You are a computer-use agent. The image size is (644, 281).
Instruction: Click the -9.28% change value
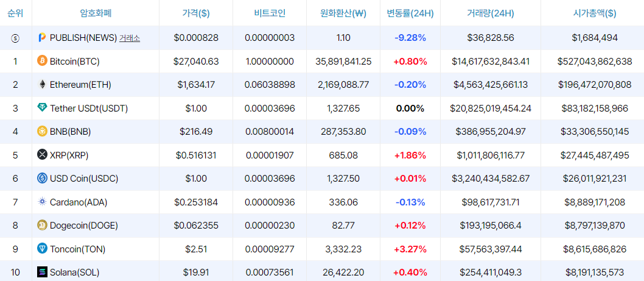point(410,38)
